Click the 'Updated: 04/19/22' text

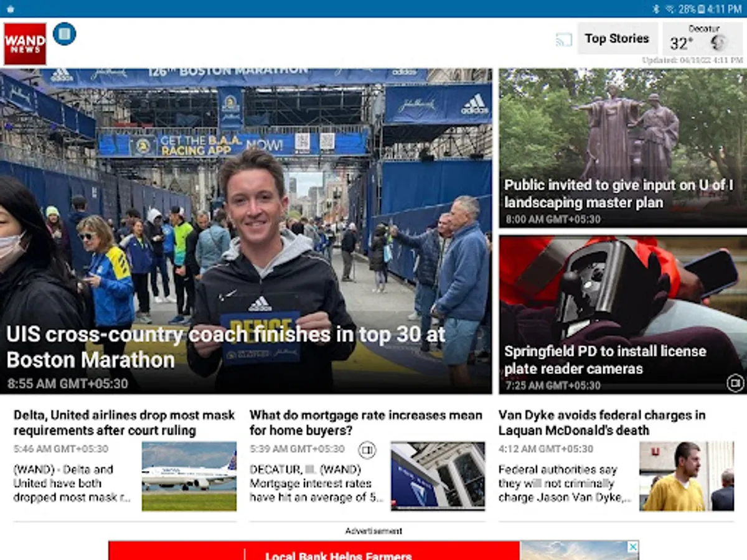pyautogui.click(x=693, y=60)
